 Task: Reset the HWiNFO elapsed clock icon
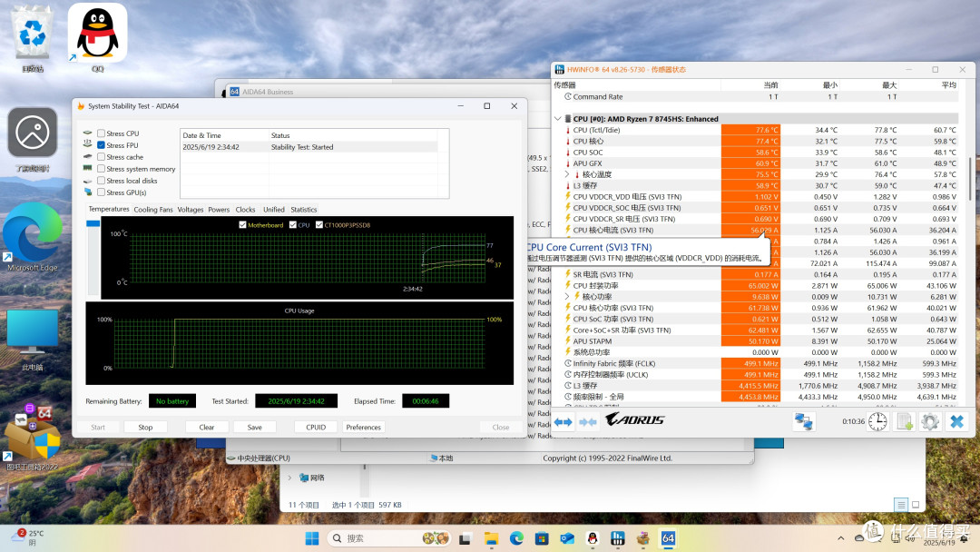[877, 422]
